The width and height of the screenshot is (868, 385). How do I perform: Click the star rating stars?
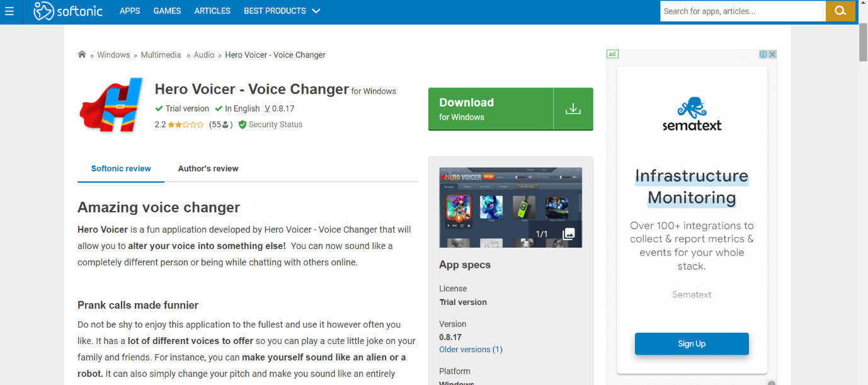[186, 125]
